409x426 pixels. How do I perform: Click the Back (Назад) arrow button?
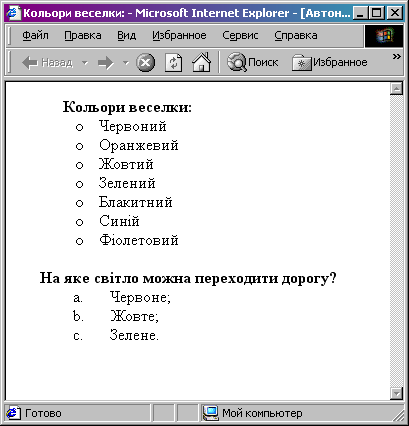pos(47,62)
